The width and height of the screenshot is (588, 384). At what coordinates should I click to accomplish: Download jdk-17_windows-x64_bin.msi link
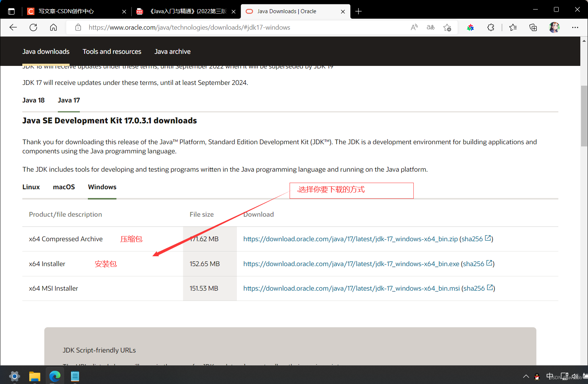[351, 288]
